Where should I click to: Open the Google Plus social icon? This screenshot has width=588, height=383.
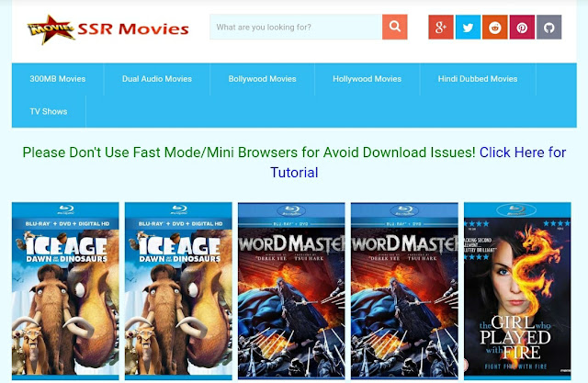click(441, 27)
